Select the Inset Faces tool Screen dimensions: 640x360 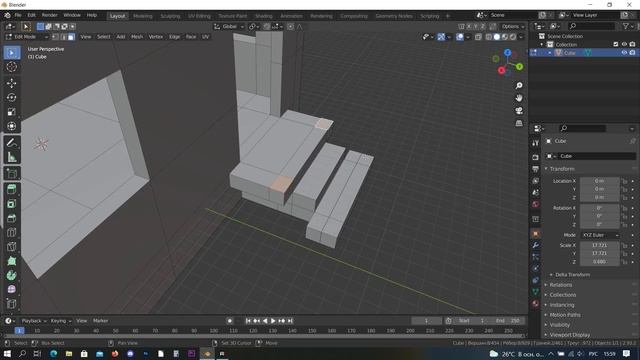pos(11,203)
